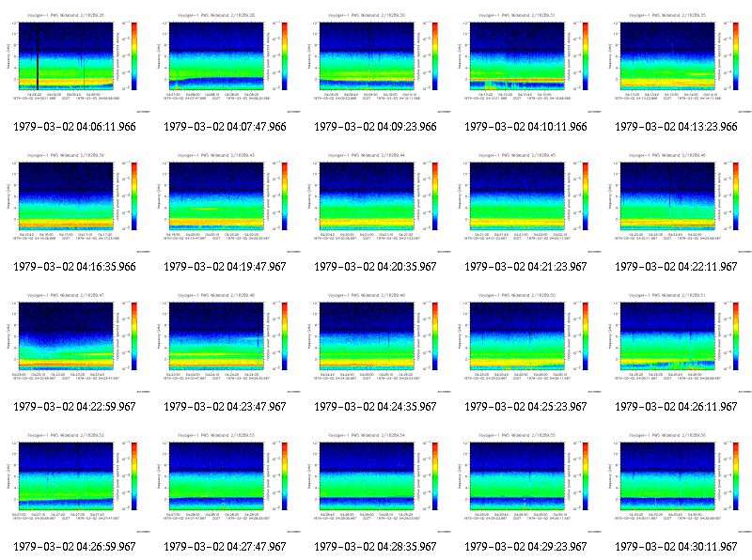
Task: Click the caption 1979-03-02 04:29:23.967
Action: [526, 547]
